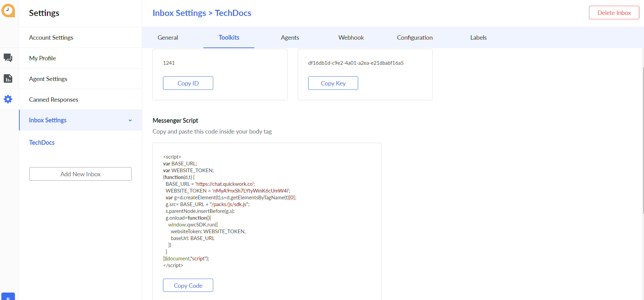The width and height of the screenshot is (644, 300).
Task: Open Agent Settings
Action: click(80, 79)
